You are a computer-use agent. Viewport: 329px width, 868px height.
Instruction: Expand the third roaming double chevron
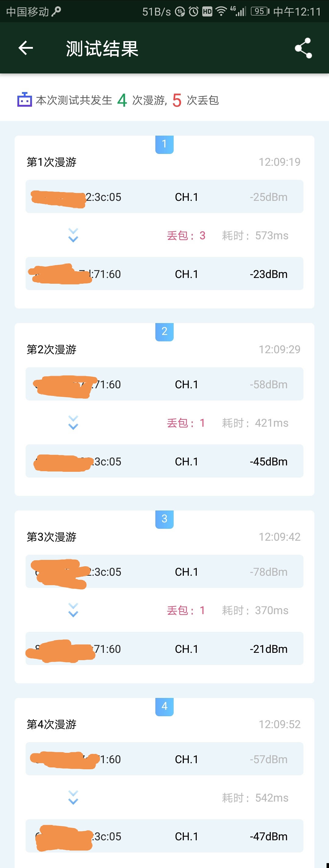click(73, 610)
